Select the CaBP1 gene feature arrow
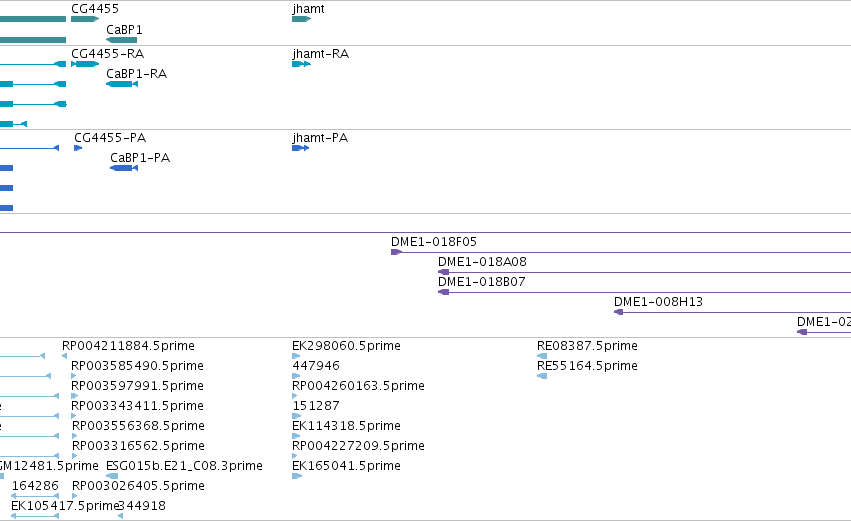The height and width of the screenshot is (521, 851). pyautogui.click(x=122, y=40)
